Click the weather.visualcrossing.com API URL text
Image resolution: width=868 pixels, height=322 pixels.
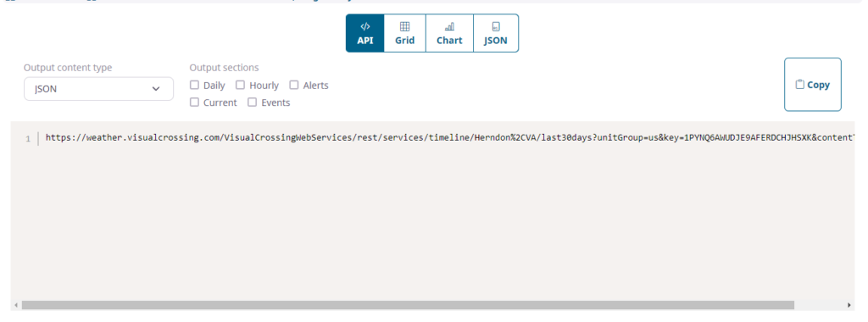point(451,138)
